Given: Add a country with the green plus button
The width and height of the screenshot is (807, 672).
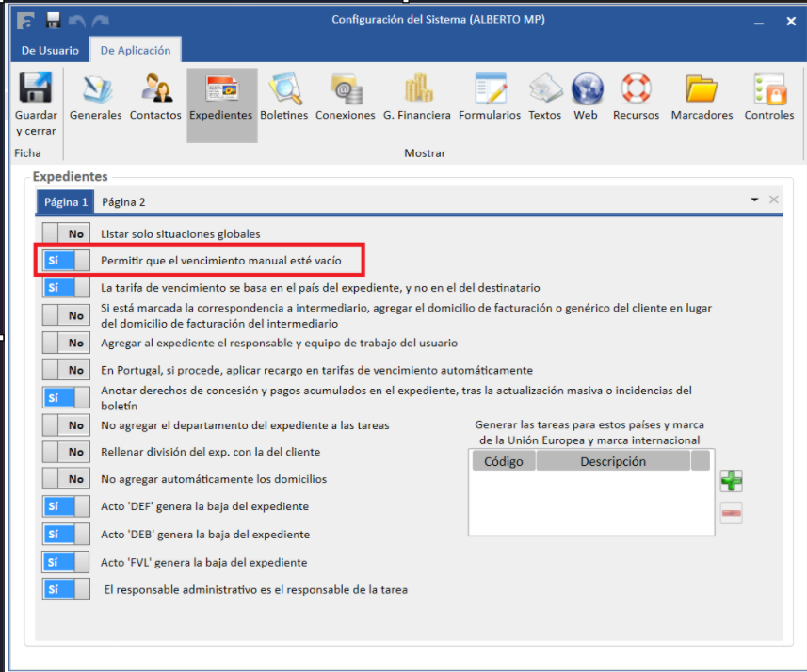Looking at the screenshot, I should tap(731, 481).
